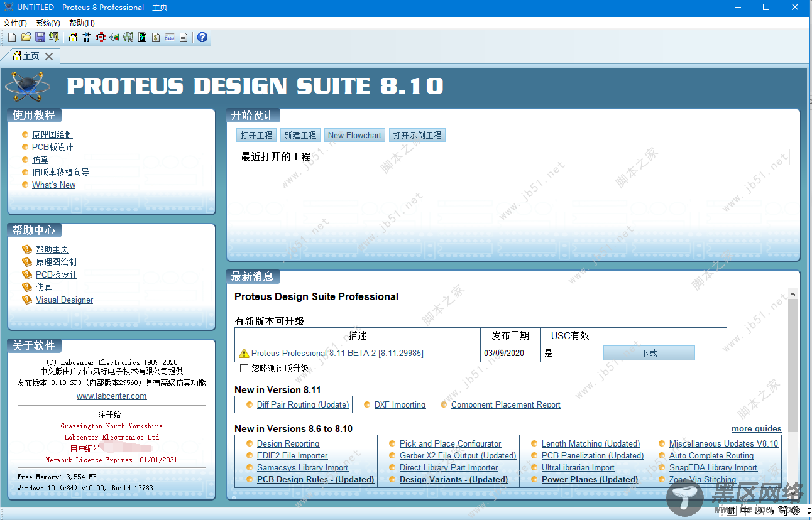Click book icon beside PCB板设计 in 帮助中心

point(26,274)
